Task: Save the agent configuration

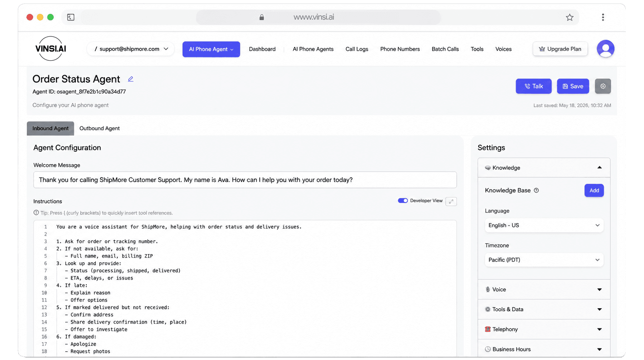Action: pos(573,86)
